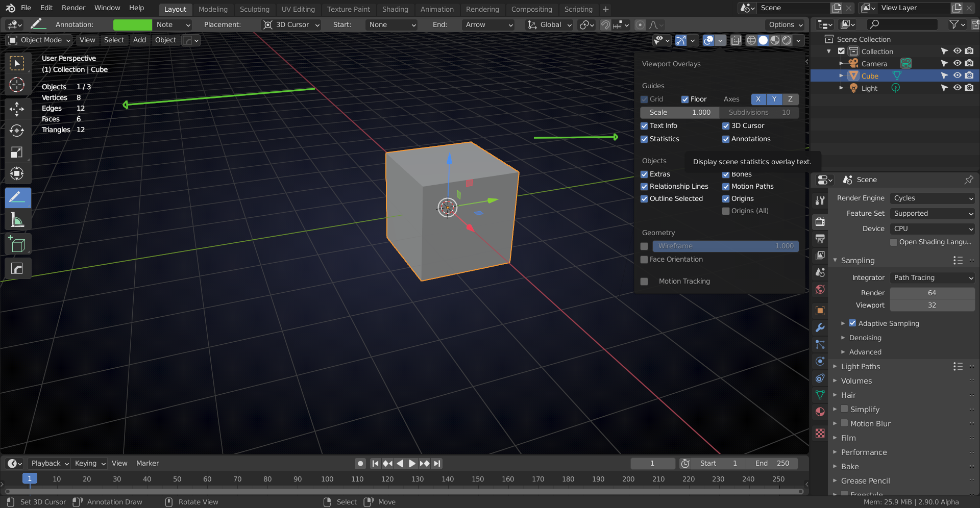This screenshot has height=508, width=980.
Task: Activate the Rotate tool
Action: (17, 131)
